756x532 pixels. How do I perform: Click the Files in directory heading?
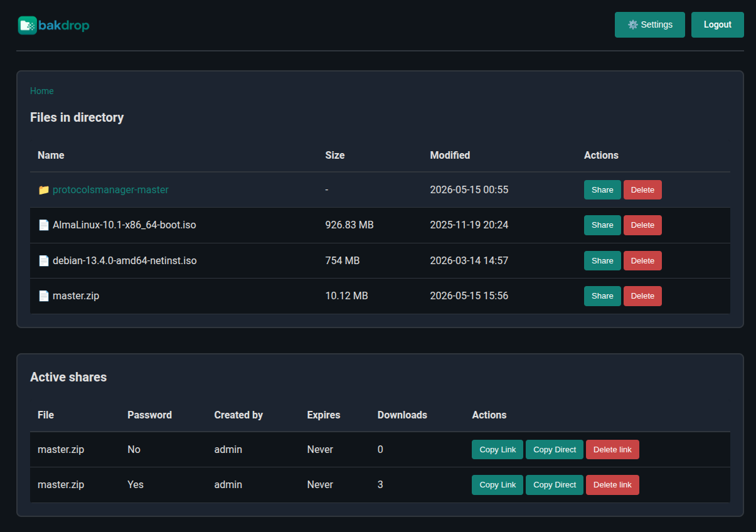[x=77, y=117]
